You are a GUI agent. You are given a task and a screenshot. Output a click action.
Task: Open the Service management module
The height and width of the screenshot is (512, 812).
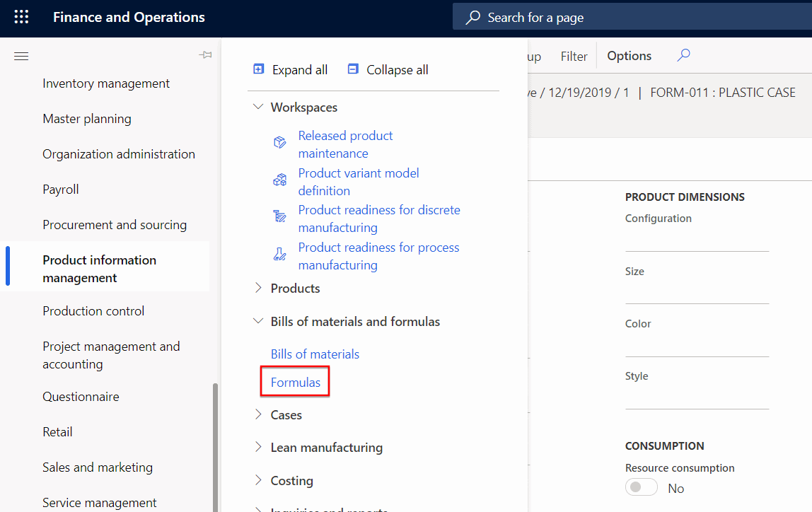click(x=100, y=503)
